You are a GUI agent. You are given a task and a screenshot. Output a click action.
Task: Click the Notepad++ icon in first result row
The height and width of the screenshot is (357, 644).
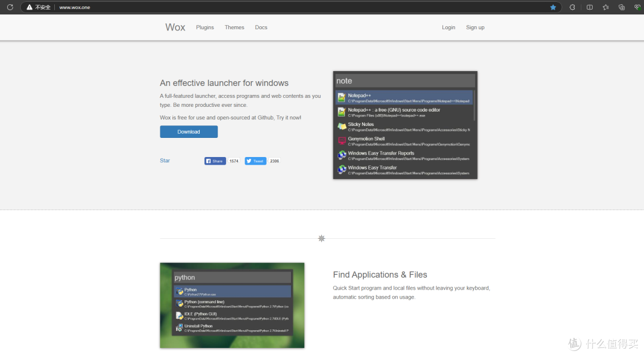(x=341, y=97)
